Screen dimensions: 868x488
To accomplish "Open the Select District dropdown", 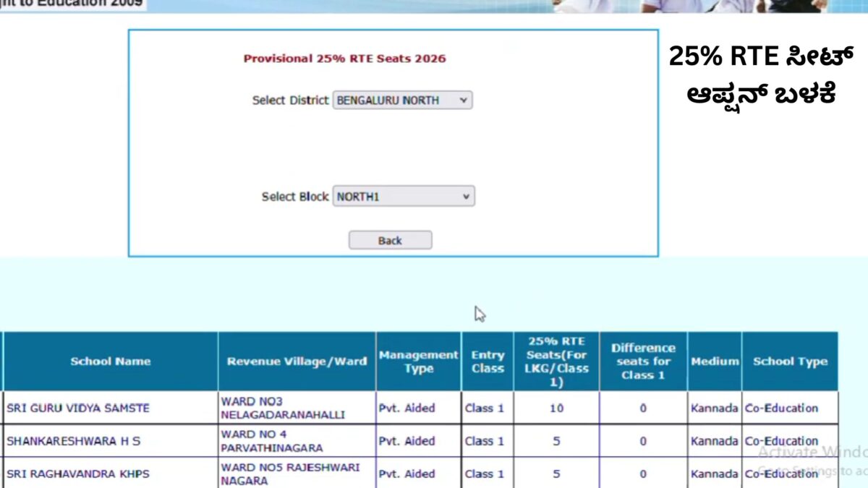I will click(x=402, y=100).
